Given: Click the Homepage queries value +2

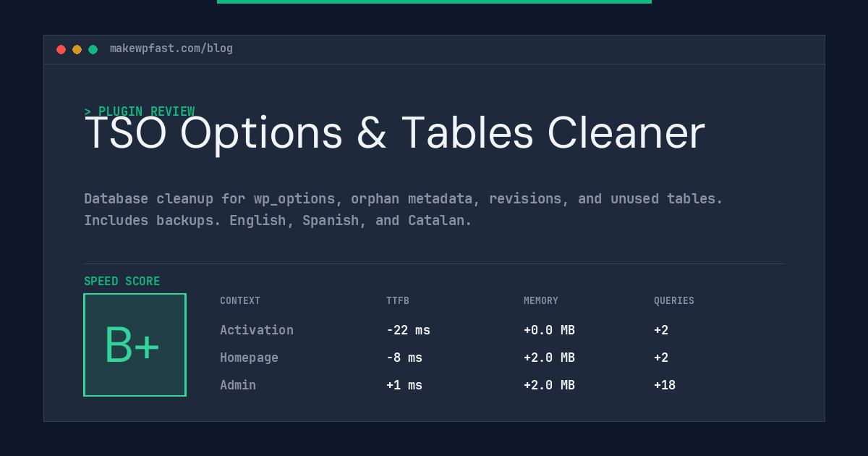Looking at the screenshot, I should coord(661,358).
